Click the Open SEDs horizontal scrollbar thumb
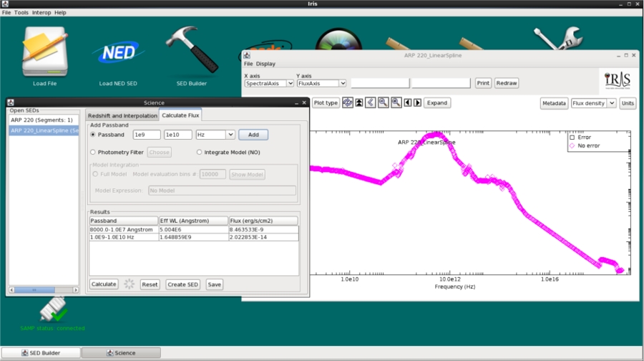 (34, 290)
